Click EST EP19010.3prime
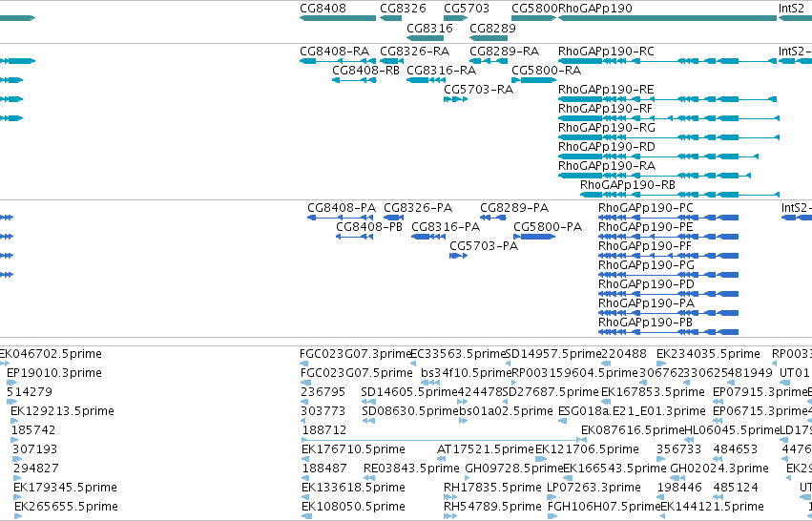Image resolution: width=812 pixels, height=521 pixels. (11, 383)
